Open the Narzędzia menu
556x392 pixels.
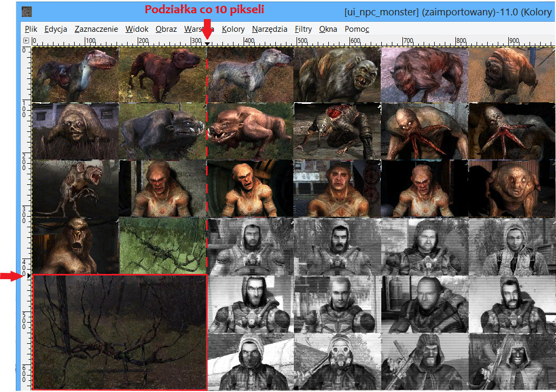(270, 29)
